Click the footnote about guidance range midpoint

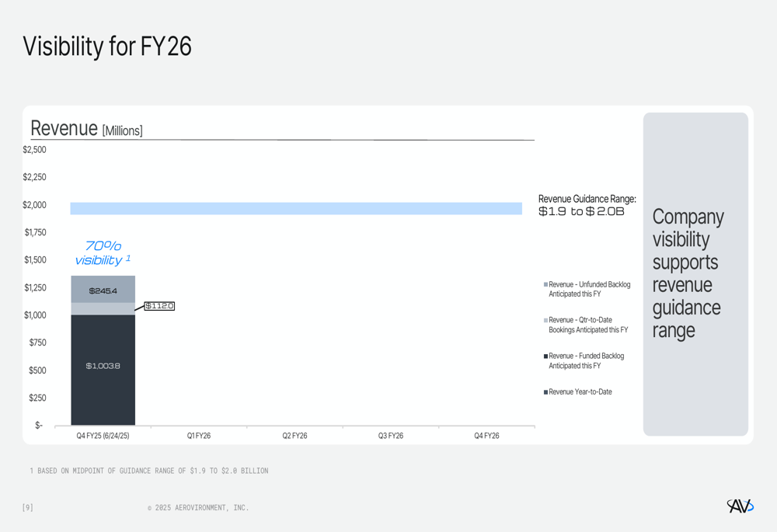(x=148, y=471)
